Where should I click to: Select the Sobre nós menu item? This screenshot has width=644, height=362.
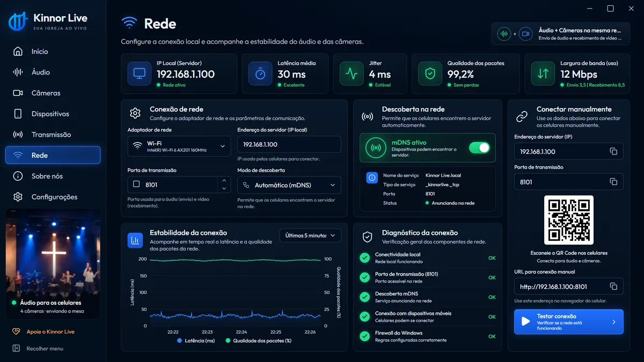(53, 176)
